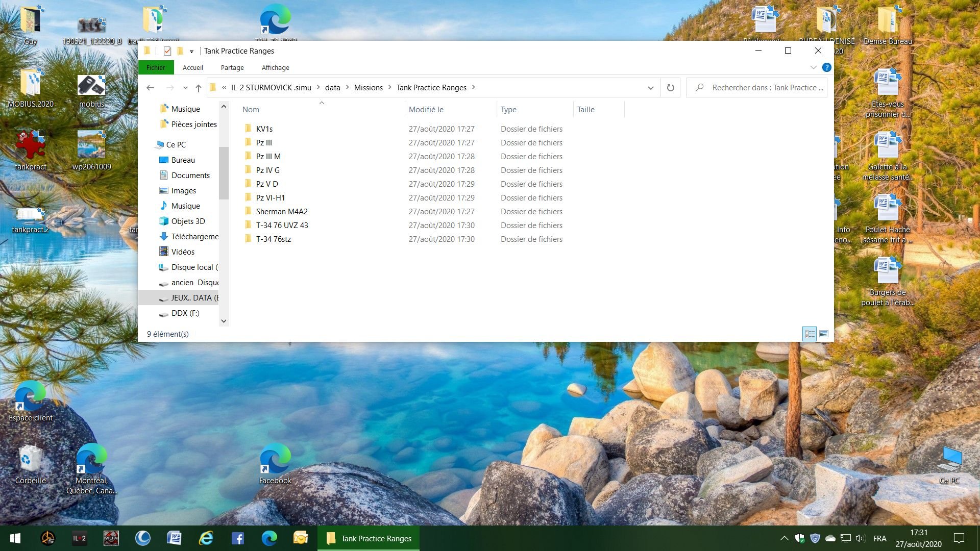Open the Facebook taskbar icon
The image size is (980, 551).
point(237,538)
